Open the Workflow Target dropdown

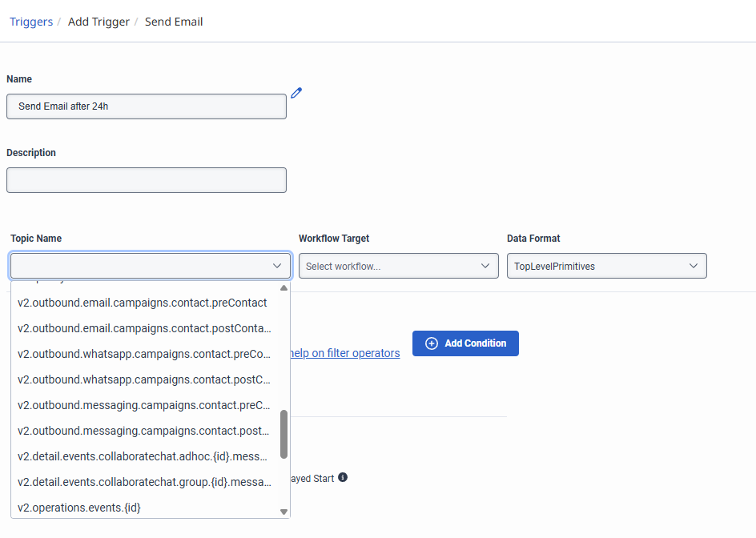(x=398, y=266)
